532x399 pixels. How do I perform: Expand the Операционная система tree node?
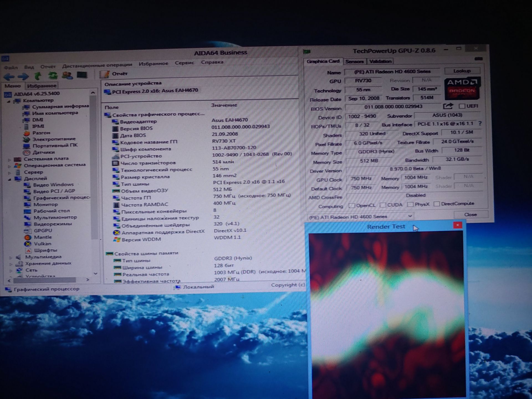pyautogui.click(x=9, y=167)
